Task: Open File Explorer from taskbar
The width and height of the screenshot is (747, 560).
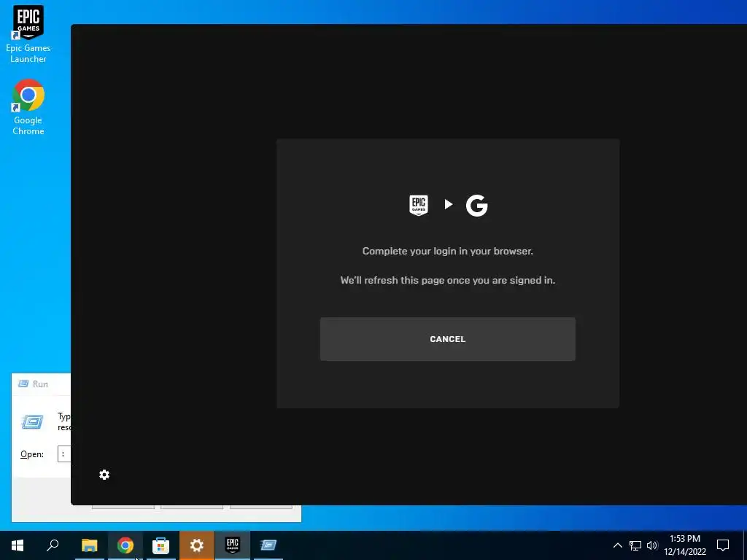Action: [89, 545]
